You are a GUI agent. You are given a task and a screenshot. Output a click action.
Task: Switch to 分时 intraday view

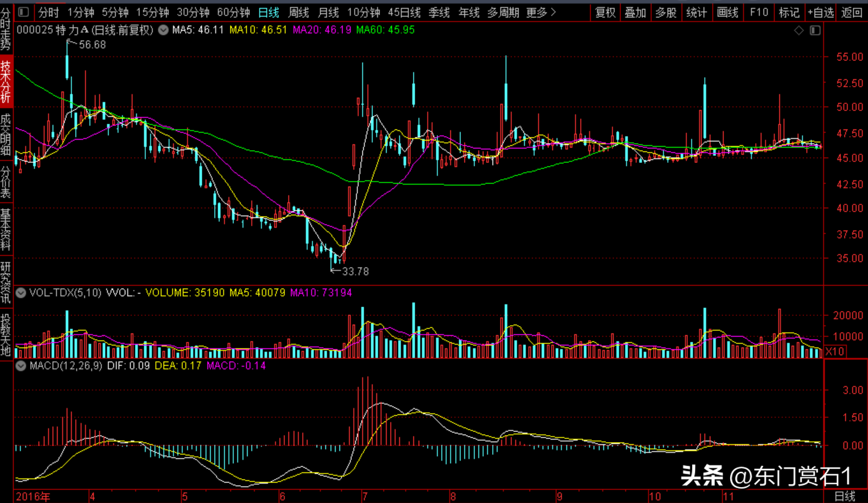coord(49,12)
